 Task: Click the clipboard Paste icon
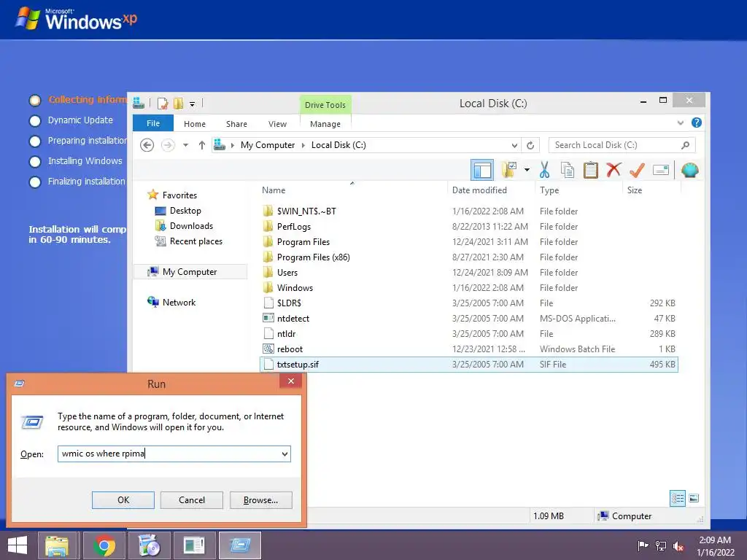(x=590, y=170)
